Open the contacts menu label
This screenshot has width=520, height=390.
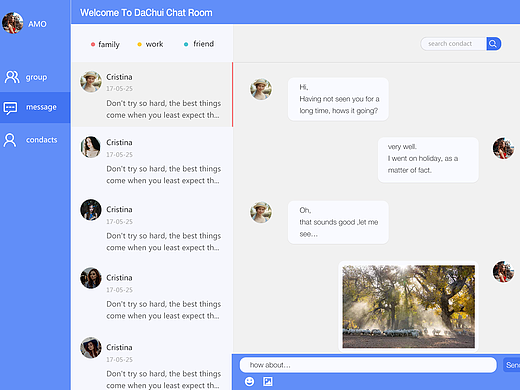pos(42,140)
